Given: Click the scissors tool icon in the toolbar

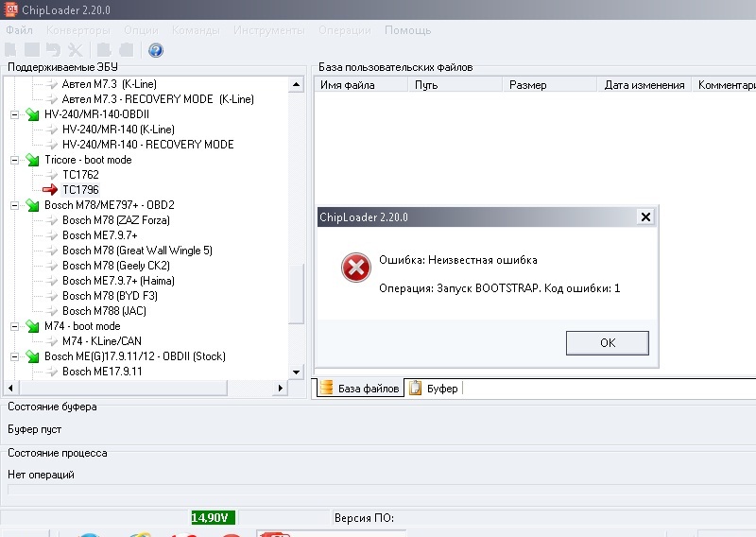Looking at the screenshot, I should [x=75, y=50].
